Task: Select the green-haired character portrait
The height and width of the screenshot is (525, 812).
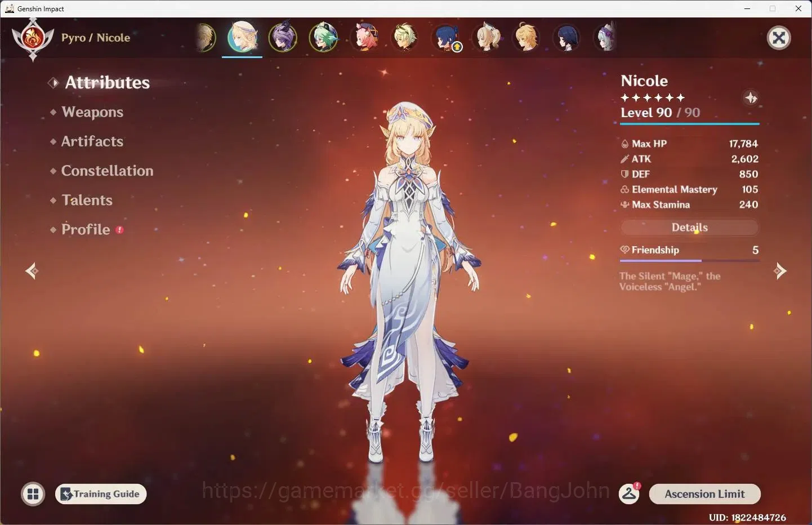Action: pyautogui.click(x=324, y=38)
